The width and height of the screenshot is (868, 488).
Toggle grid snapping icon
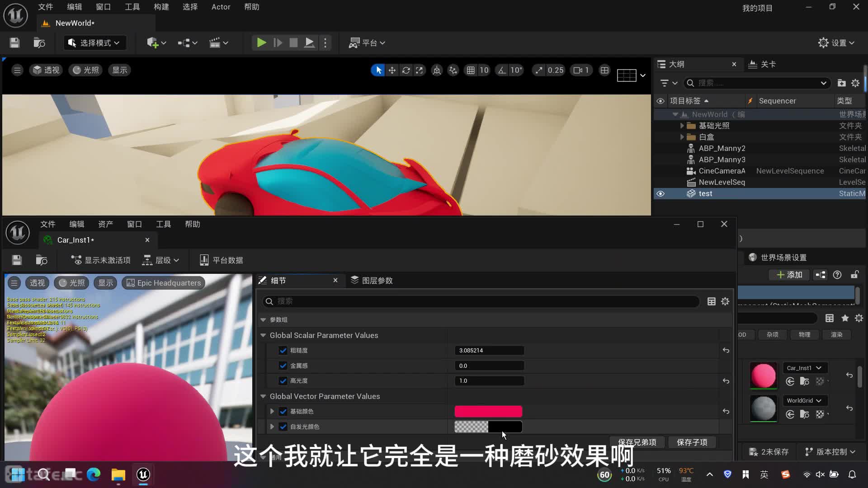pyautogui.click(x=471, y=70)
